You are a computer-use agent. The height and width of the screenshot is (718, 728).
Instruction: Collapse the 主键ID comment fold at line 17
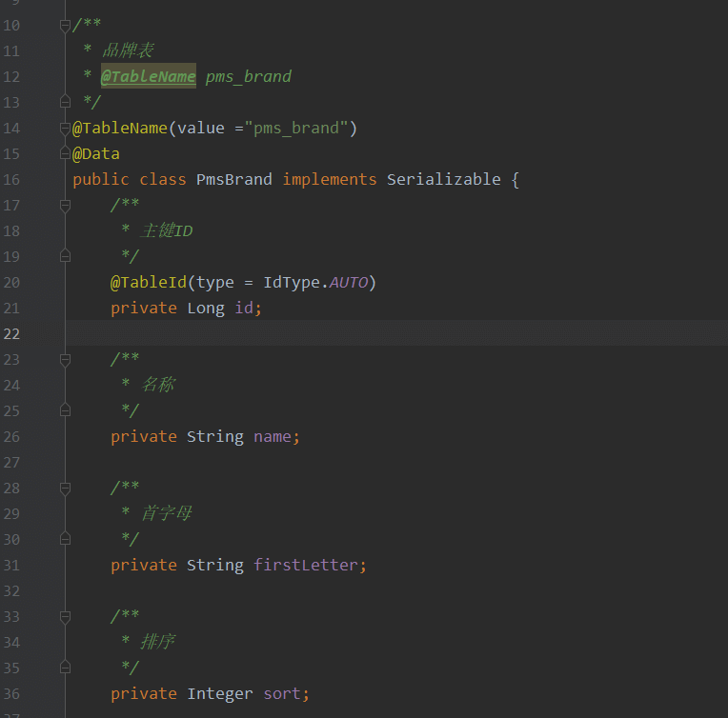pos(65,206)
